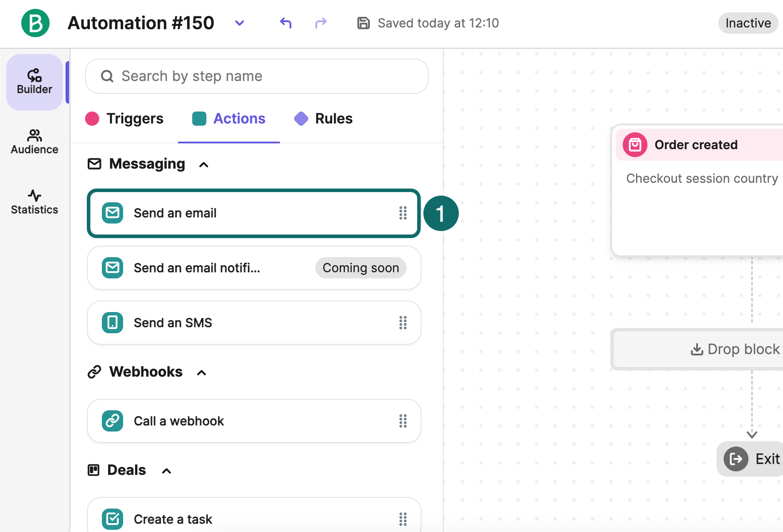Image resolution: width=783 pixels, height=532 pixels.
Task: Open the Statistics sidebar section
Action: [x=35, y=202]
